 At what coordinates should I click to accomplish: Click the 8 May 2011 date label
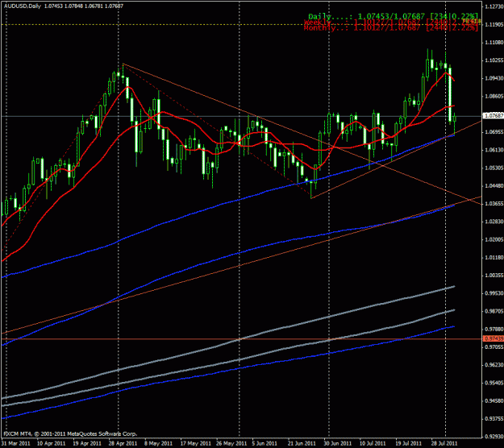(x=158, y=443)
